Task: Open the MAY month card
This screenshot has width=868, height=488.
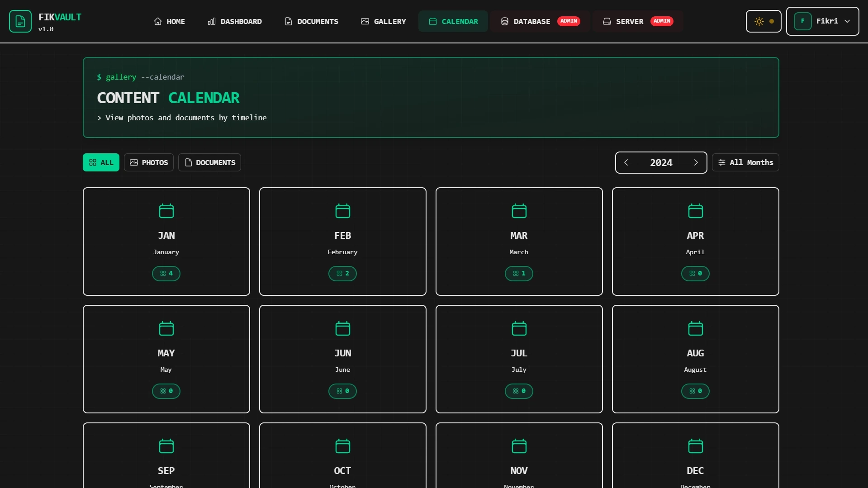Action: (x=166, y=359)
